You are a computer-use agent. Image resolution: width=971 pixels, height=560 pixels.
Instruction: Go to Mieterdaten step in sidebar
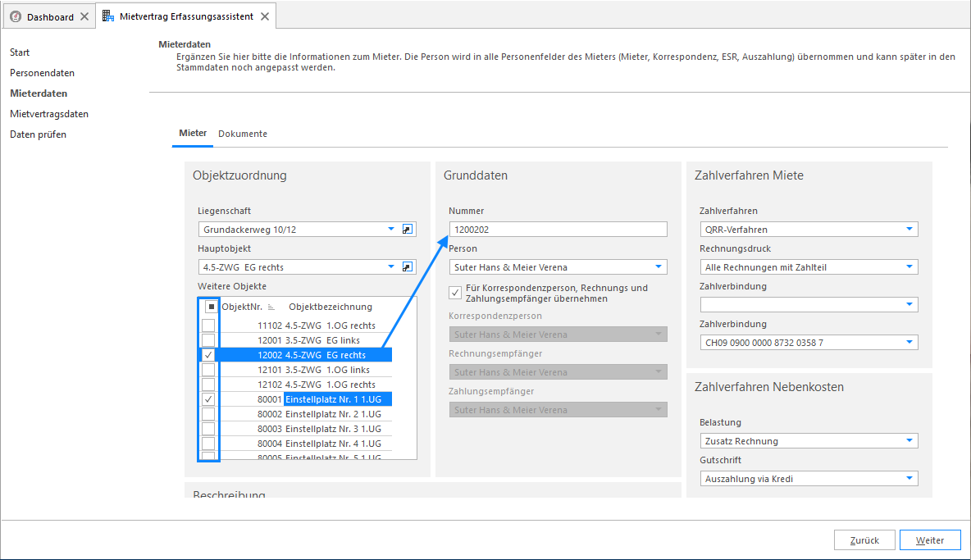pyautogui.click(x=39, y=93)
